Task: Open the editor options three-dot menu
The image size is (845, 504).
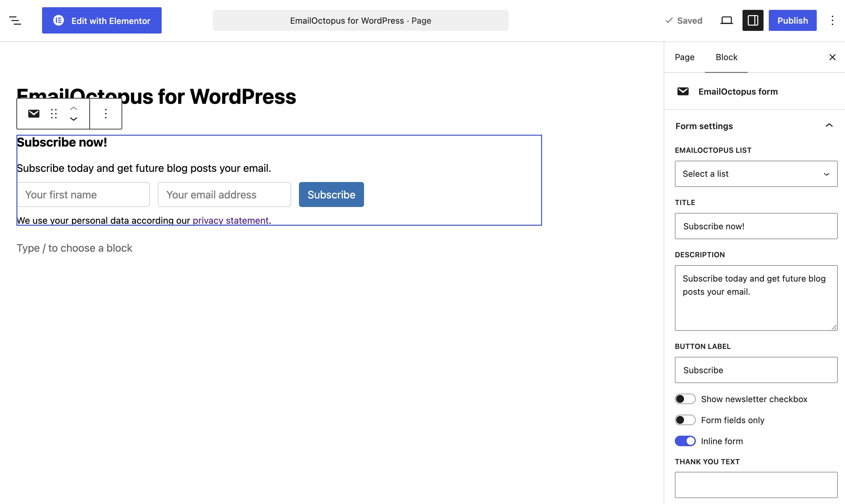Action: coord(832,20)
